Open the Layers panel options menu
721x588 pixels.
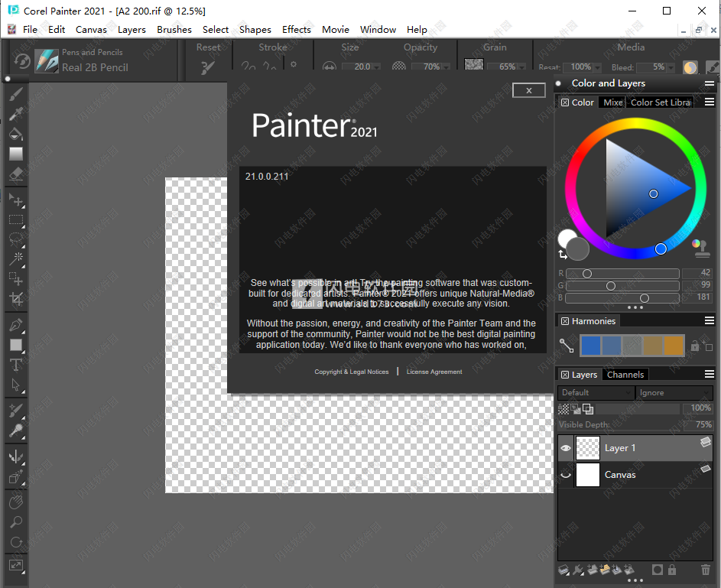710,374
